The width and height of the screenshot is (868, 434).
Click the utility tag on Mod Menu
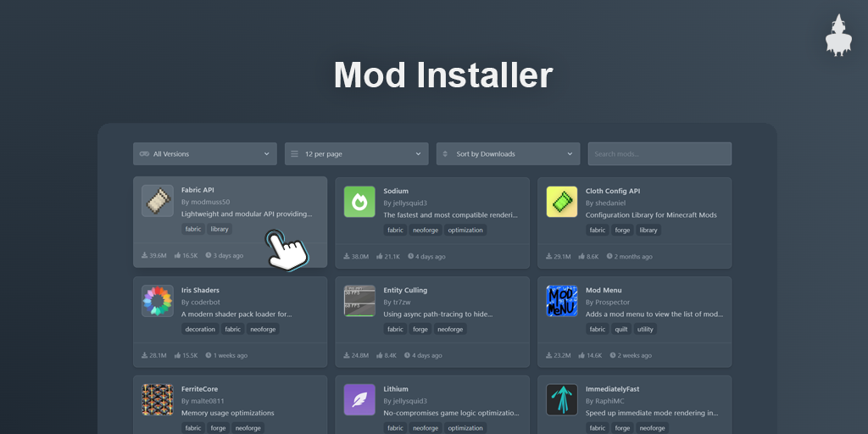[x=645, y=330]
